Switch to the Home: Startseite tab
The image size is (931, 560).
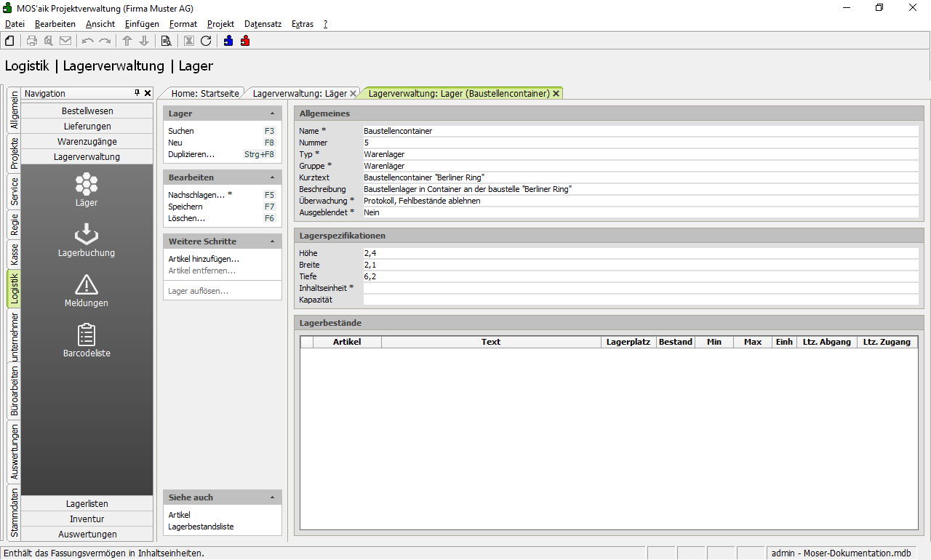coord(204,94)
